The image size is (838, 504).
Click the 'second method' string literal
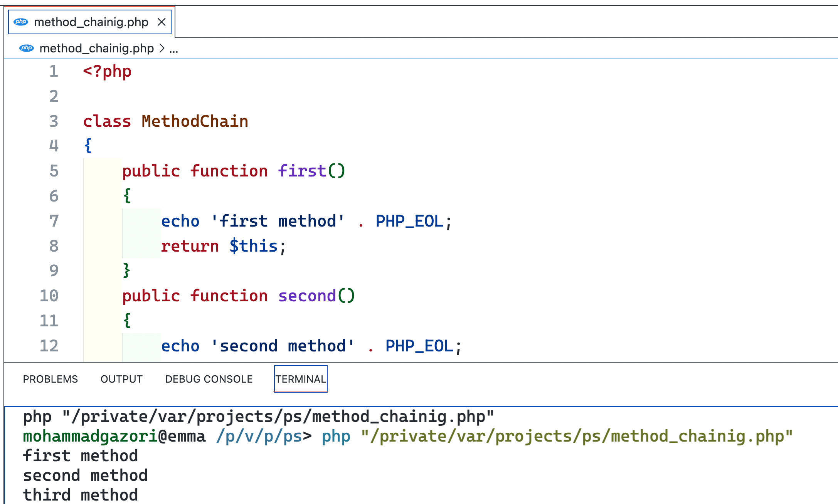[x=283, y=346]
